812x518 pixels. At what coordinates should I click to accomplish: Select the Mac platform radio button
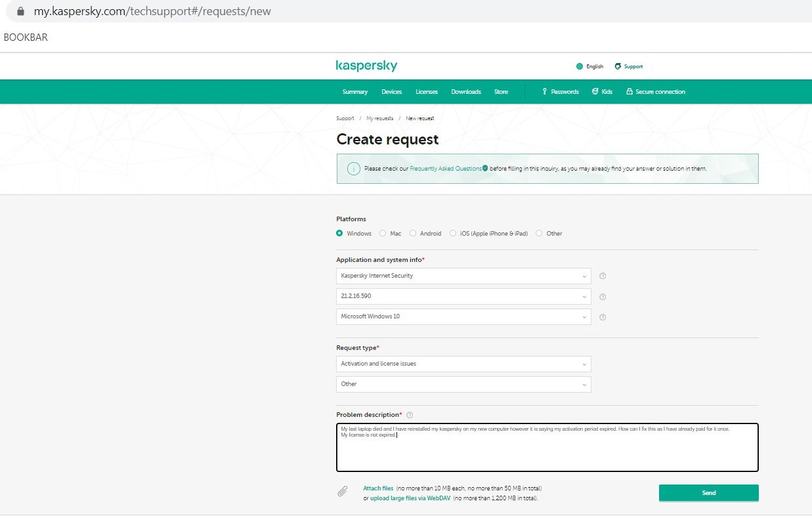click(383, 233)
